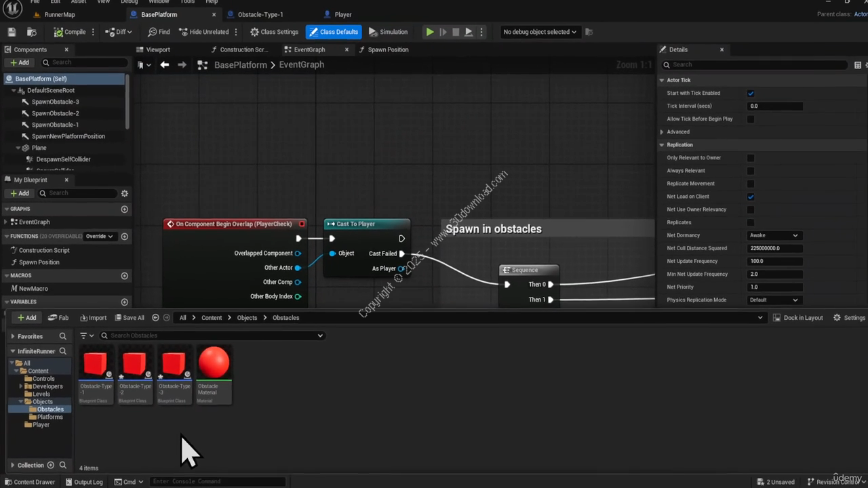Image resolution: width=868 pixels, height=488 pixels.
Task: Enable Net Use Owner Relevancy checkbox
Action: (750, 209)
